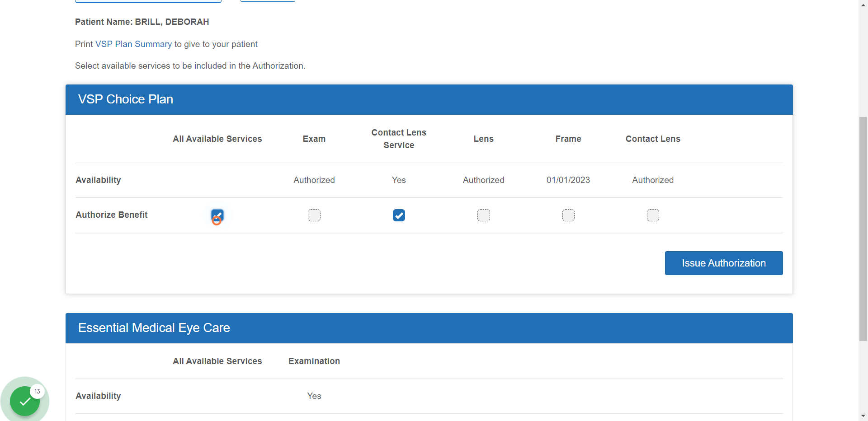Click Yes under the Examination column
Screen dimensions: 868x421
(314, 396)
